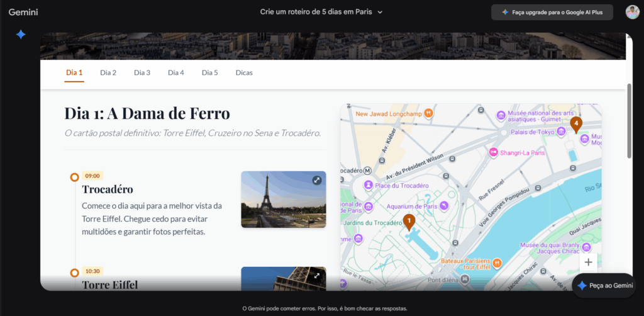Click the Av. Kléber street label
Viewport: 644px width, 316px height.
click(390, 140)
